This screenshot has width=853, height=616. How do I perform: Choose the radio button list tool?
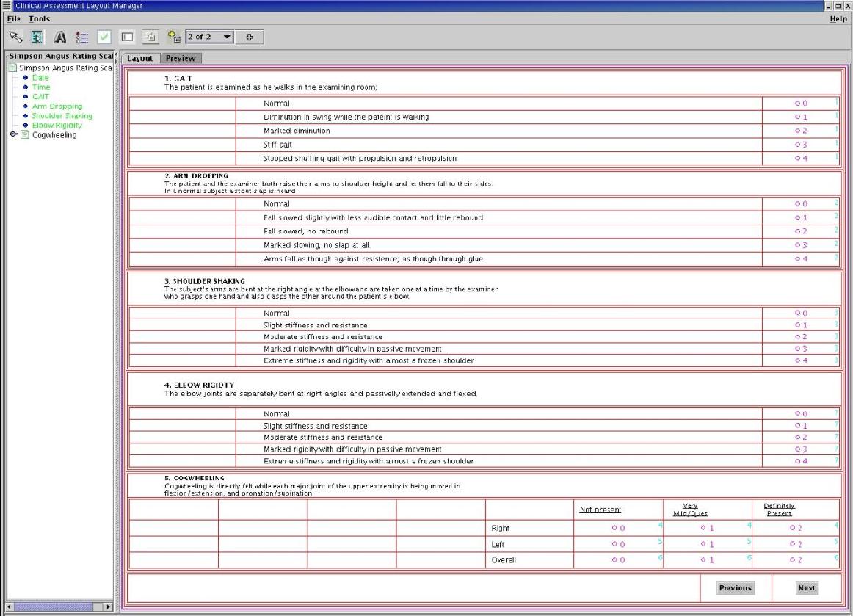[x=82, y=37]
